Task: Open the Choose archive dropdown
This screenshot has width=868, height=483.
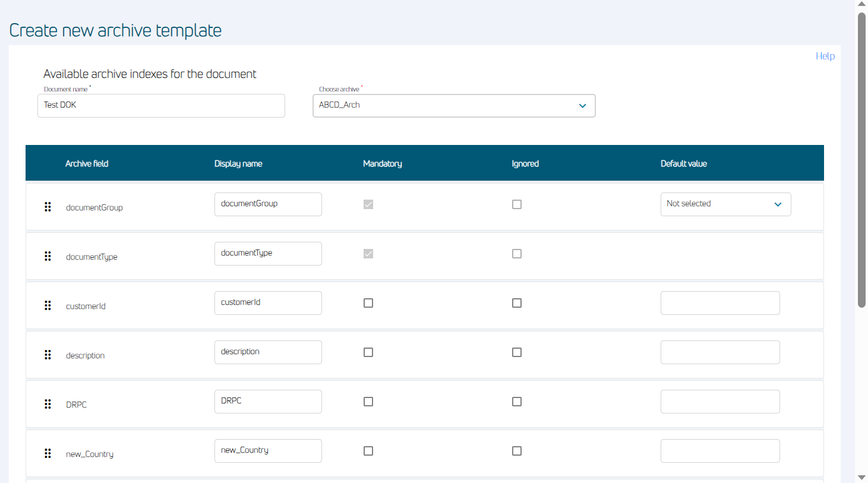Action: pyautogui.click(x=454, y=106)
